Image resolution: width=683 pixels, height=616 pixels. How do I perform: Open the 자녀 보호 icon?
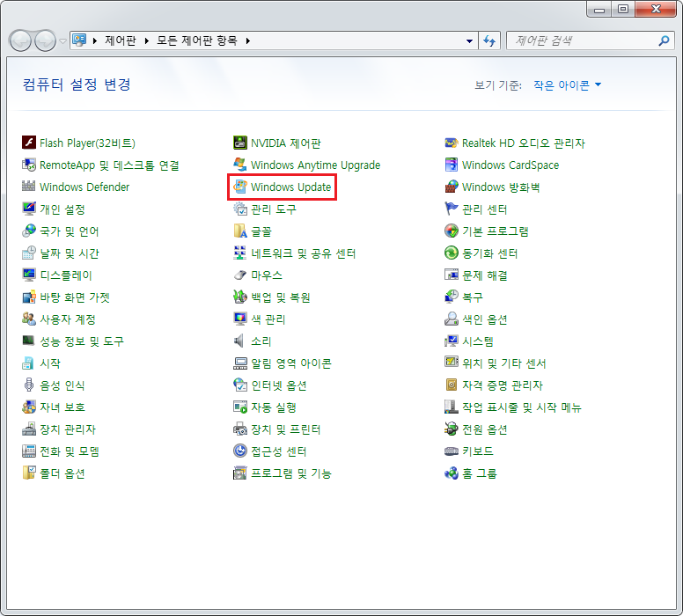point(29,407)
